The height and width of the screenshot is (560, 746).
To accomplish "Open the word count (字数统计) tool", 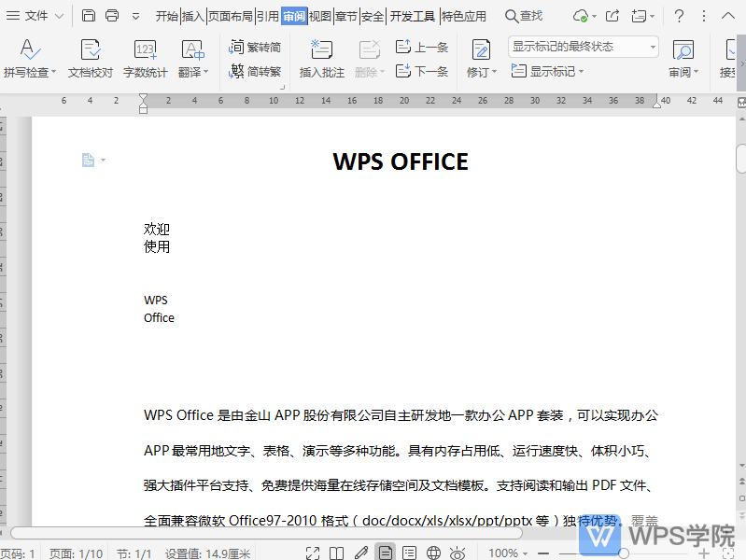I will pos(145,58).
